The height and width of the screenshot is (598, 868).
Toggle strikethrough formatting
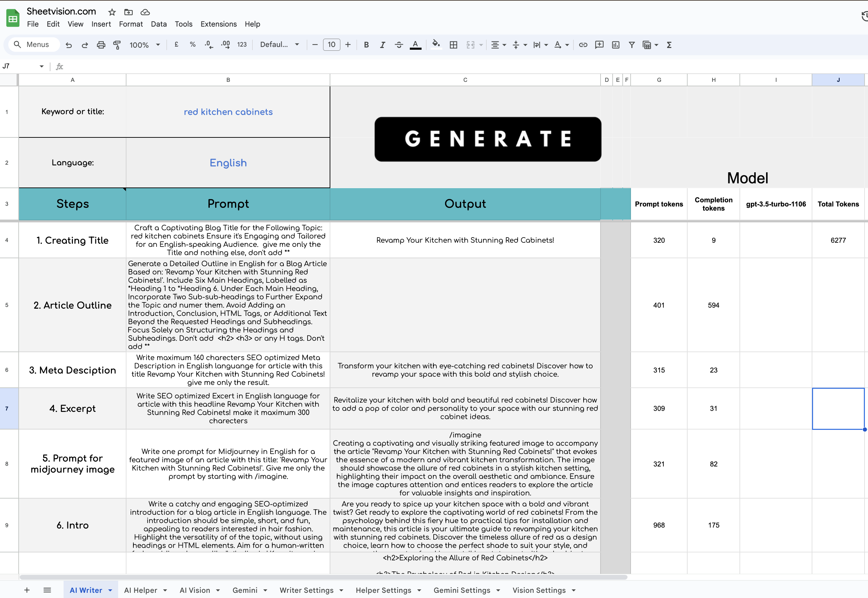click(x=398, y=45)
